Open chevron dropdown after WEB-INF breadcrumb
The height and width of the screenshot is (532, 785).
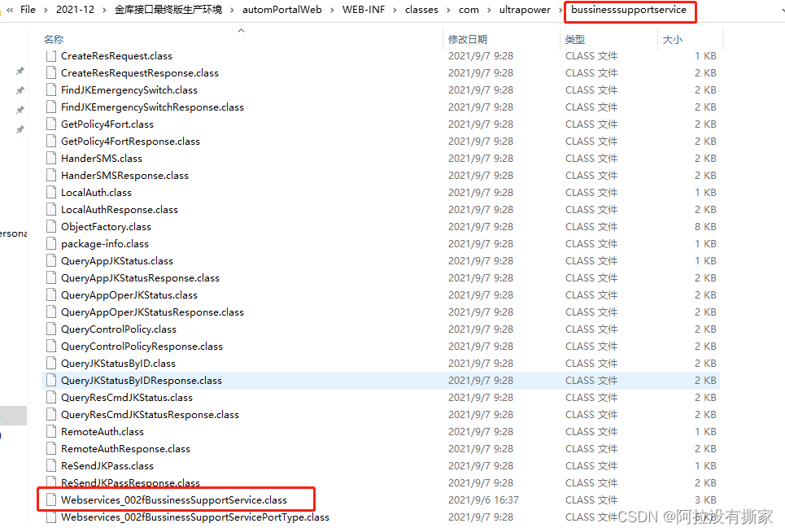(x=395, y=10)
